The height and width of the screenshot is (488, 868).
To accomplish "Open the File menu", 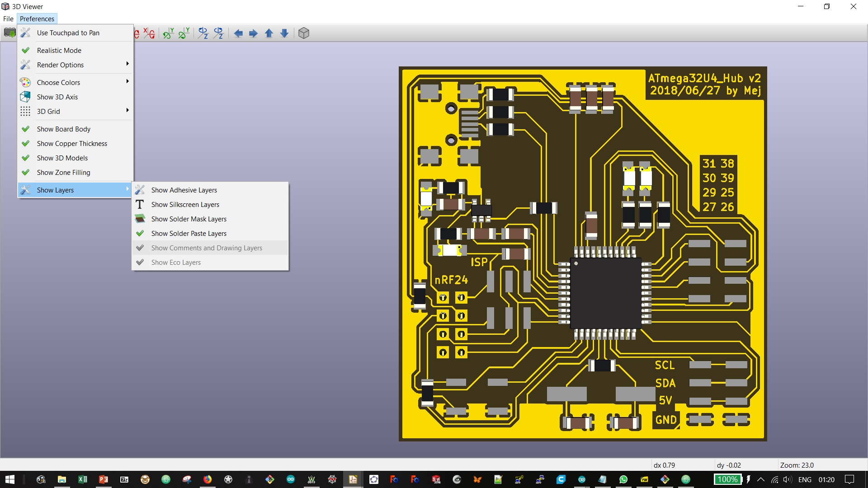I will tap(8, 19).
